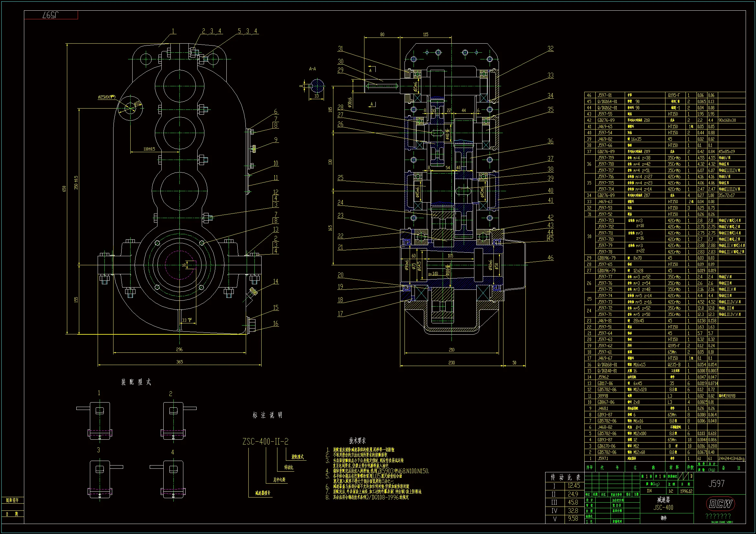Image resolution: width=756 pixels, height=534 pixels.
Task: Click part balloon number 31
Action: coord(340,48)
